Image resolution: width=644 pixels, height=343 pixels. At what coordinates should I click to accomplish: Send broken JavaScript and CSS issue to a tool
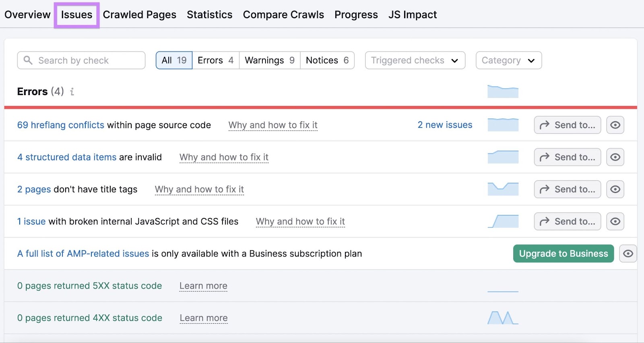click(x=568, y=221)
